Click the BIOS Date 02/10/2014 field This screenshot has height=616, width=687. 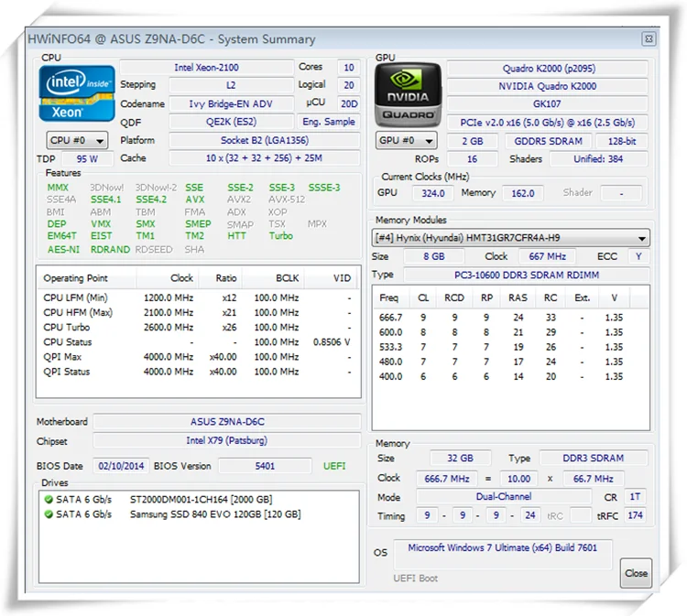[121, 466]
